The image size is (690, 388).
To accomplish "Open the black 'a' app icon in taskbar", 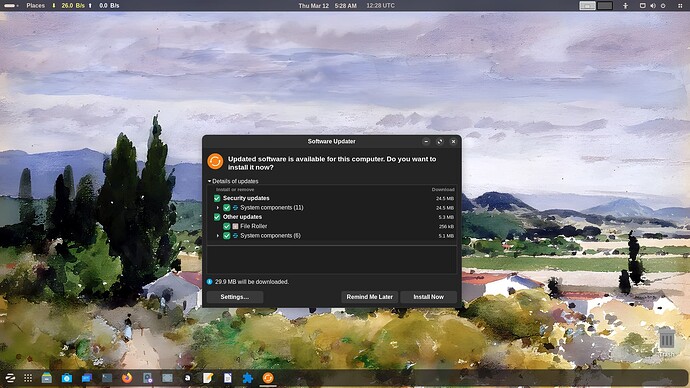I will point(187,378).
